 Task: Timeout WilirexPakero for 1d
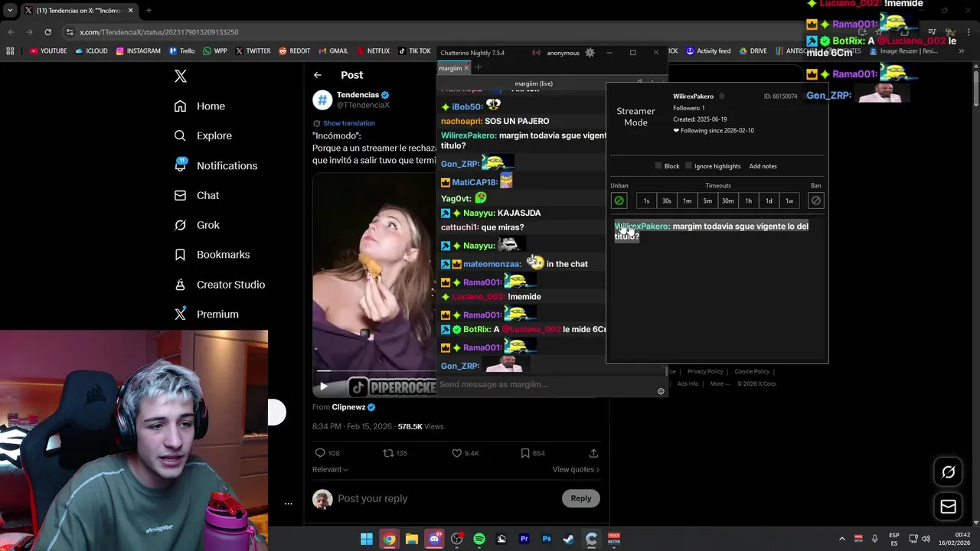pyautogui.click(x=769, y=201)
